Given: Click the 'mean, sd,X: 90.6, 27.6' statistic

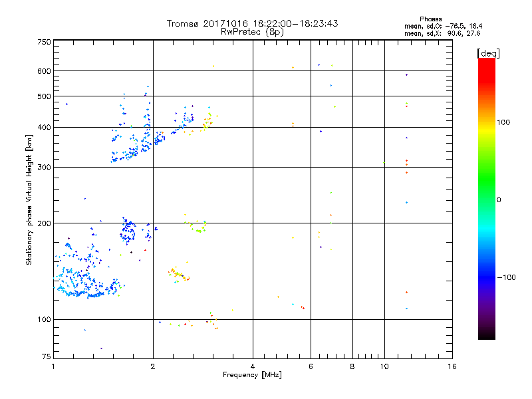Looking at the screenshot, I should (442, 34).
